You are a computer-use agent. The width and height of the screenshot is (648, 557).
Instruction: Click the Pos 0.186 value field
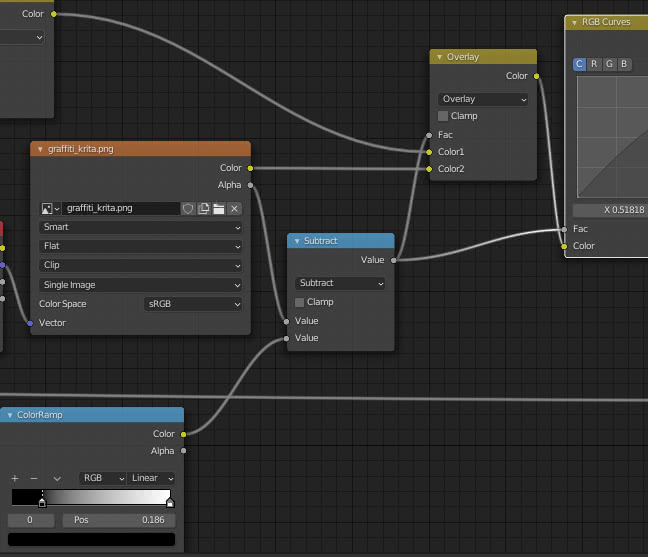(118, 520)
